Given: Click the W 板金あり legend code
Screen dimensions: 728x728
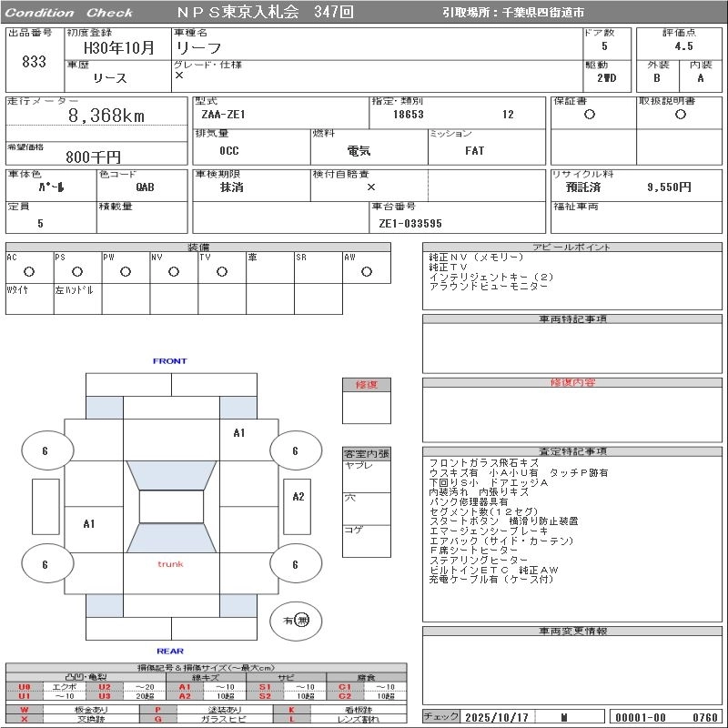Looking at the screenshot, I should (25, 710).
